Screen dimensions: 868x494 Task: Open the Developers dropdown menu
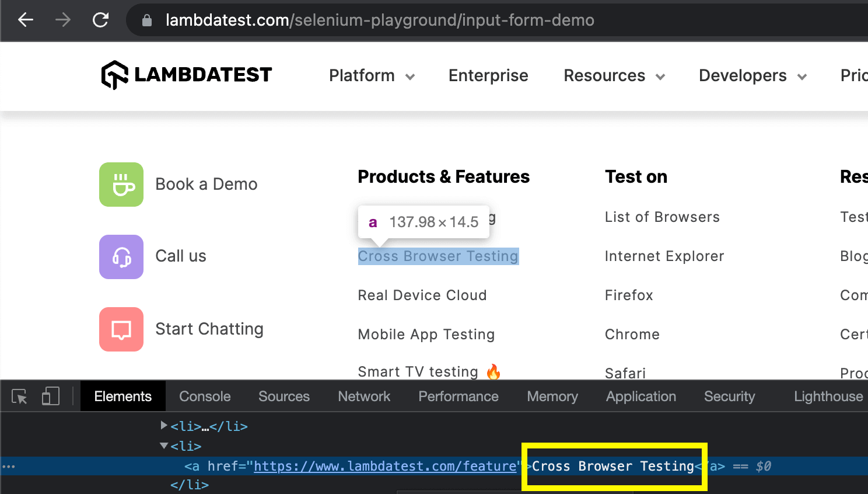pos(752,76)
